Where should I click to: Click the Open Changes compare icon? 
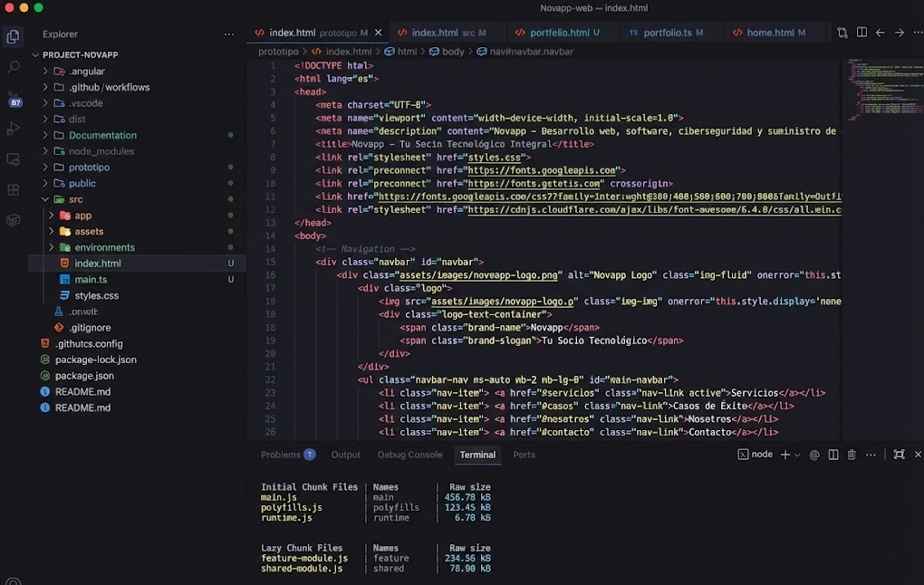coord(842,33)
